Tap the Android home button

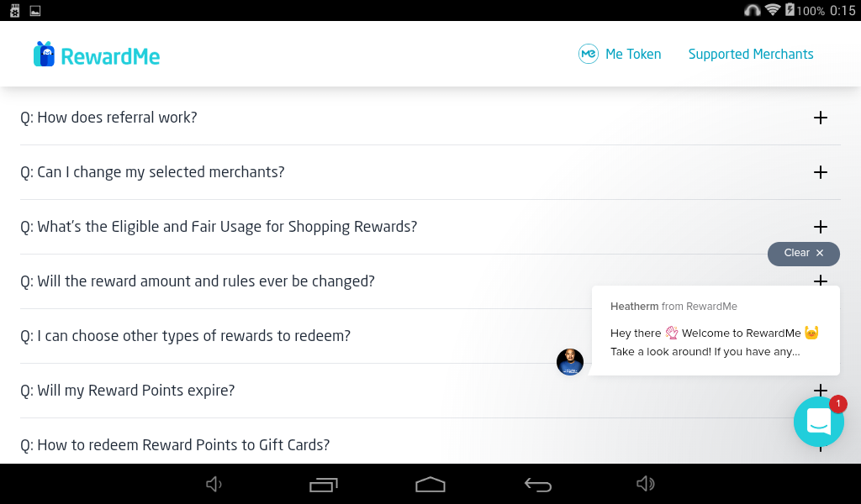tap(430, 484)
